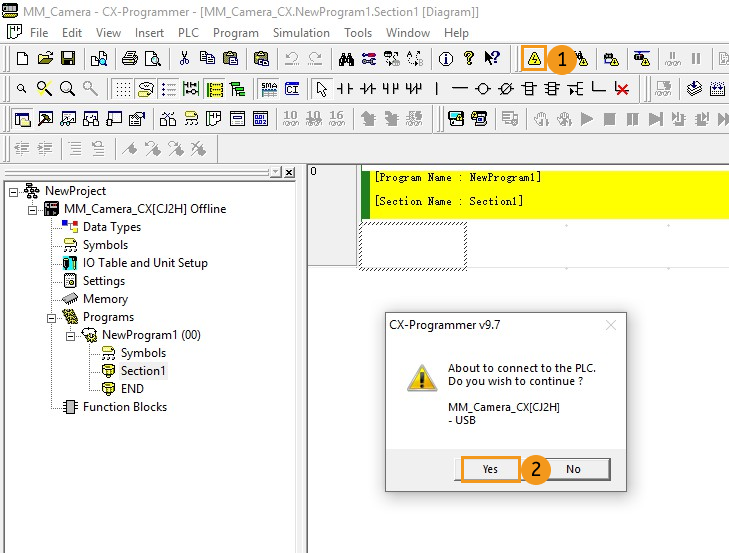Open the Help menu
This screenshot has height=553, width=729.
[x=456, y=33]
